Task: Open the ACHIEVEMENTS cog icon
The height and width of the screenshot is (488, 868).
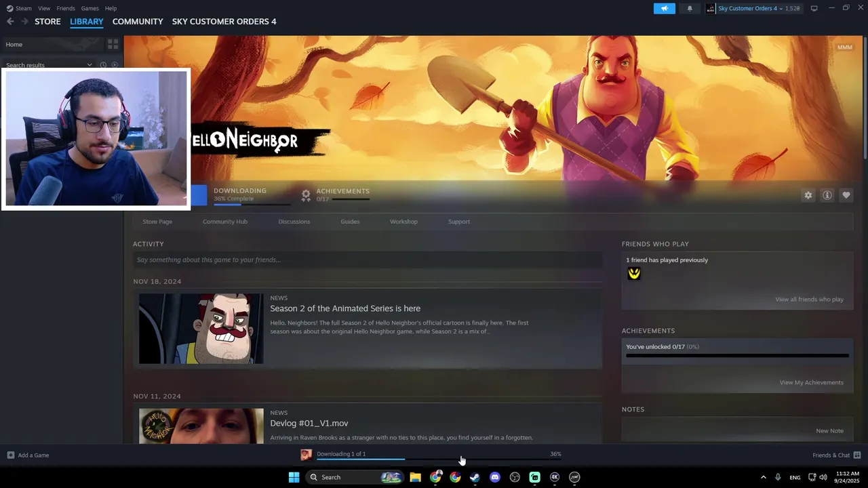Action: 306,195
